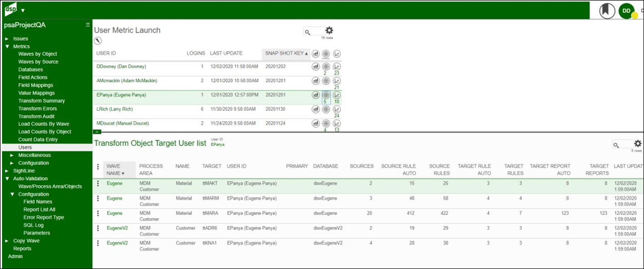Select Transform Summary in sidebar

[42, 101]
